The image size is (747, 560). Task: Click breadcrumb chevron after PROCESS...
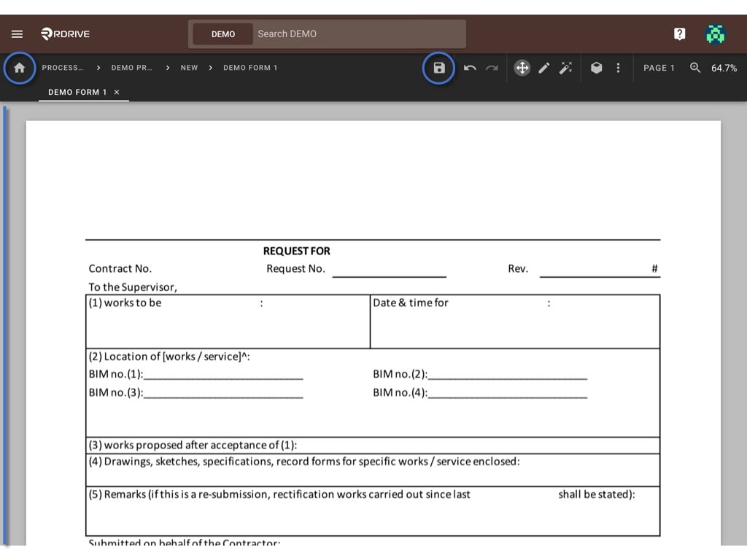click(98, 68)
